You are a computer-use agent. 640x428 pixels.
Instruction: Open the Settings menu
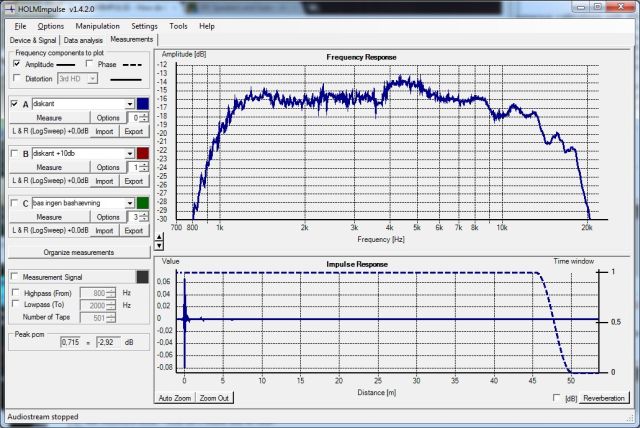[x=144, y=26]
